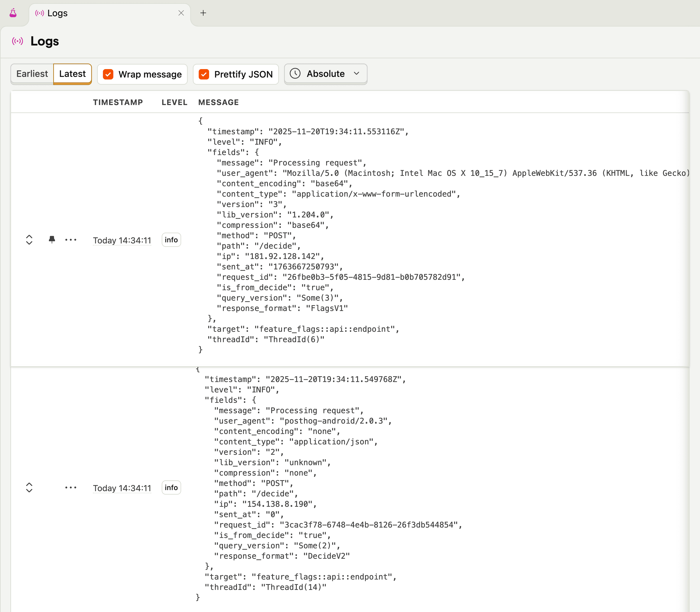Screen dimensions: 700x612
Task: Pin the log row with ThreadId(6)
Action: click(52, 240)
